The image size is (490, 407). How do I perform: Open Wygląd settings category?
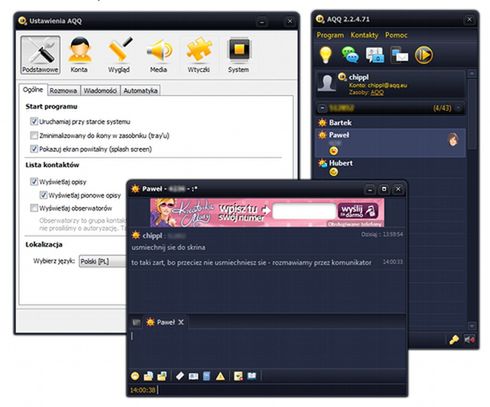point(119,55)
